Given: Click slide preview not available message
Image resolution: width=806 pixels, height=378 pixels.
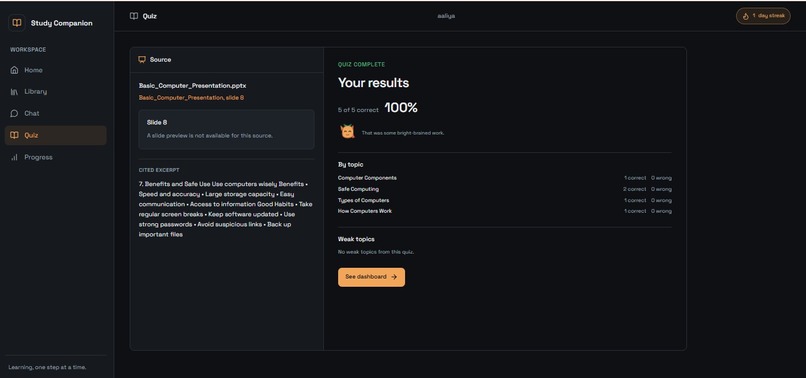Looking at the screenshot, I should 210,136.
